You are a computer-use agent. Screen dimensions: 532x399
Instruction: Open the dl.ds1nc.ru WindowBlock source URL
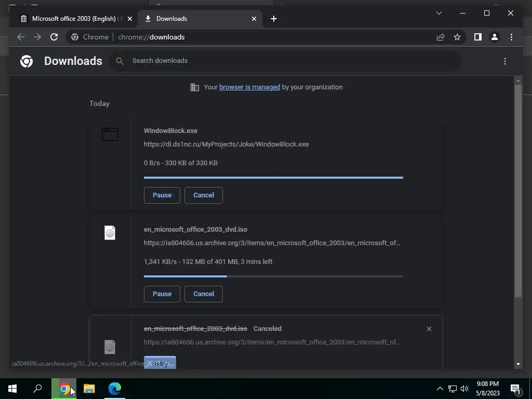tap(226, 144)
